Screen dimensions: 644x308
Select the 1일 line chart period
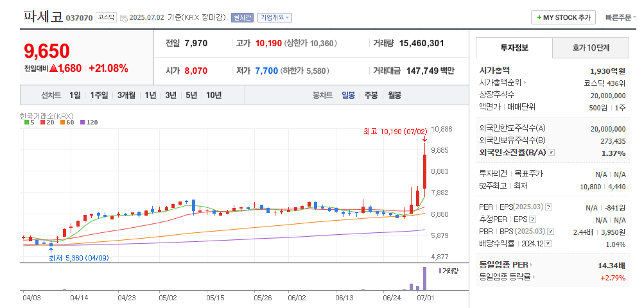tap(74, 95)
